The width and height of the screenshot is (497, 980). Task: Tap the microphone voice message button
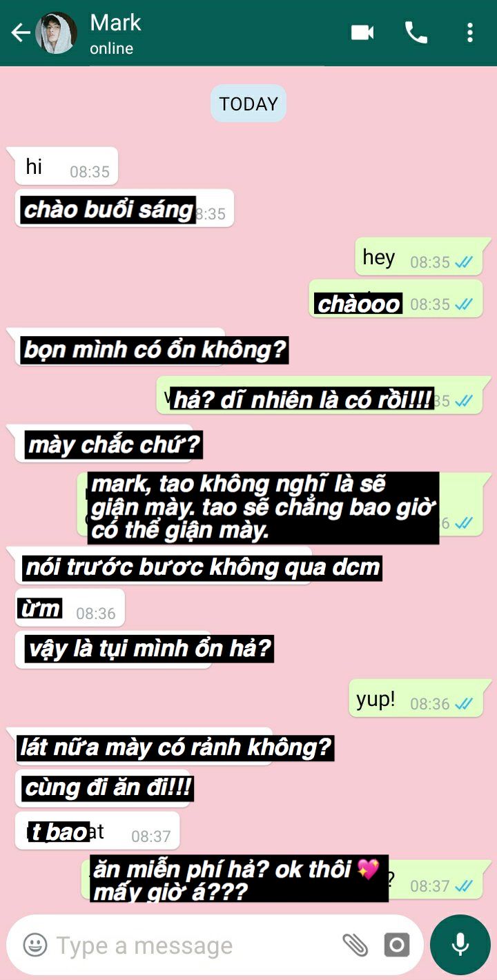(460, 945)
